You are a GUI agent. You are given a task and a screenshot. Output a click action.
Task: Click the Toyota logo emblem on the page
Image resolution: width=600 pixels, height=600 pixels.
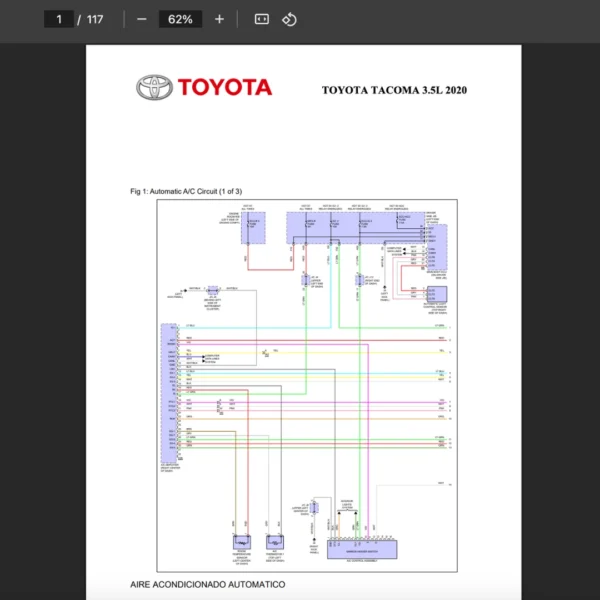(x=154, y=87)
